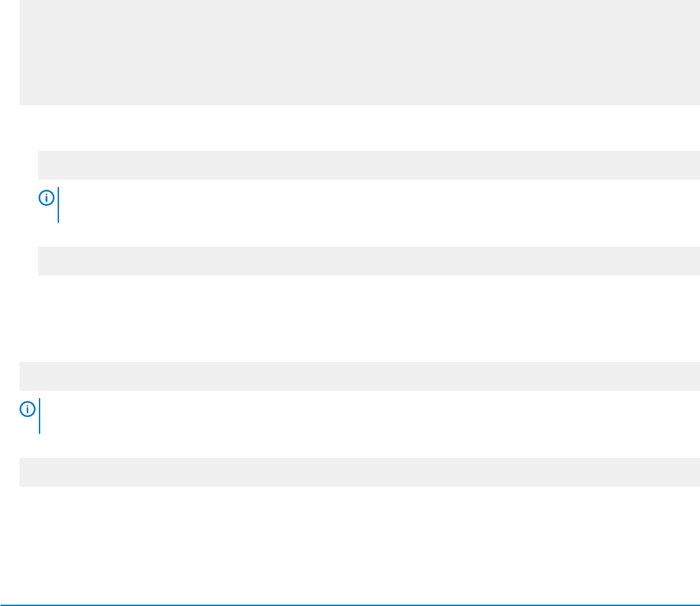Click the lower left-aligned info note icon

(x=27, y=409)
